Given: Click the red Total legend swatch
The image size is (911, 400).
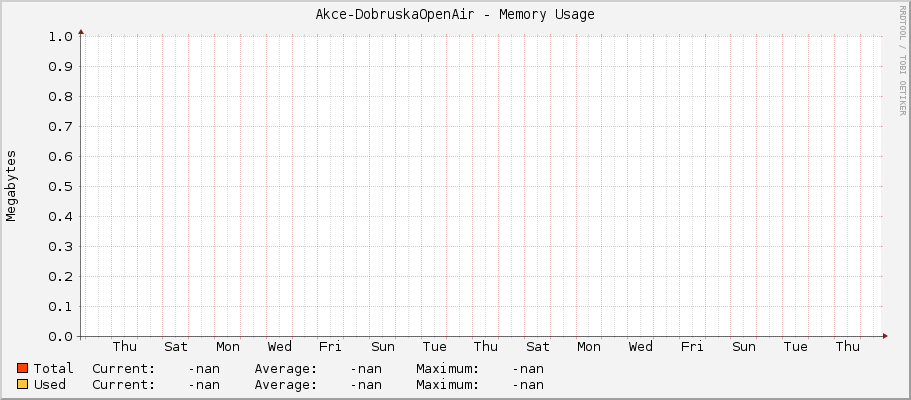Looking at the screenshot, I should click(23, 368).
